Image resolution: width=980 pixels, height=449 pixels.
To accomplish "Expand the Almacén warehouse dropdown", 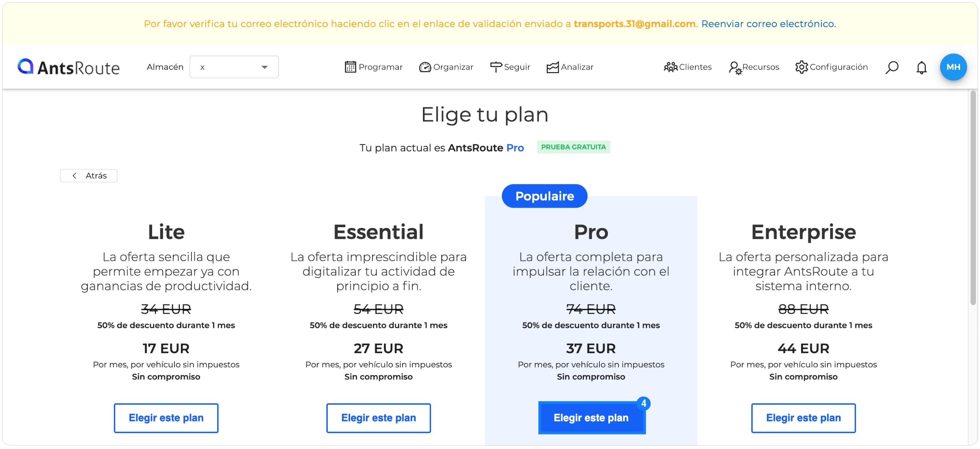I will point(234,67).
